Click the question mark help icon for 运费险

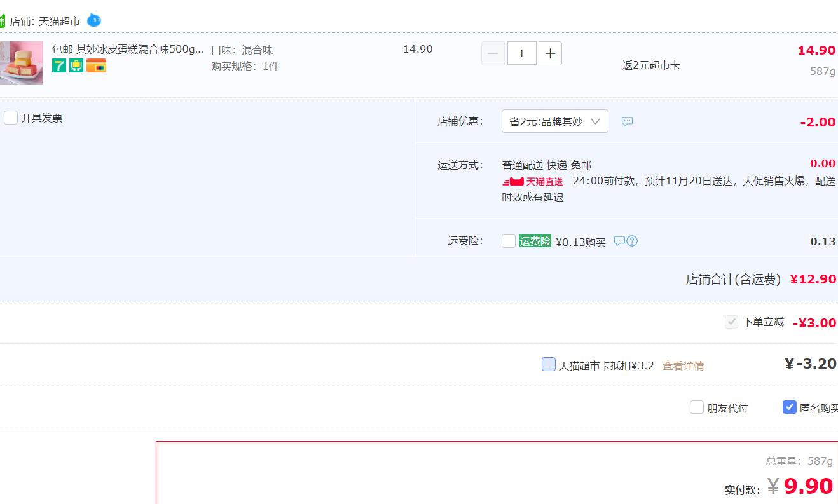point(632,242)
